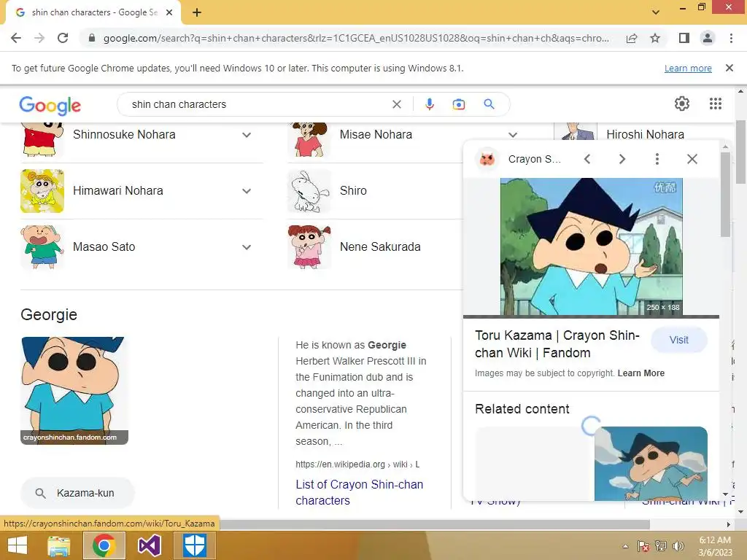Click Masao Sato thumbnail image
The width and height of the screenshot is (747, 560).
pos(42,247)
